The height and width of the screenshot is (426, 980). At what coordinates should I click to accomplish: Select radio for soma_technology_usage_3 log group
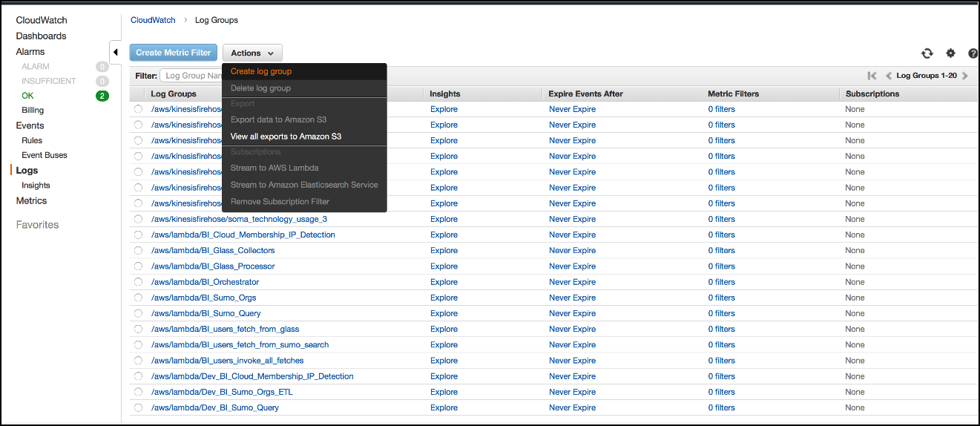point(138,219)
